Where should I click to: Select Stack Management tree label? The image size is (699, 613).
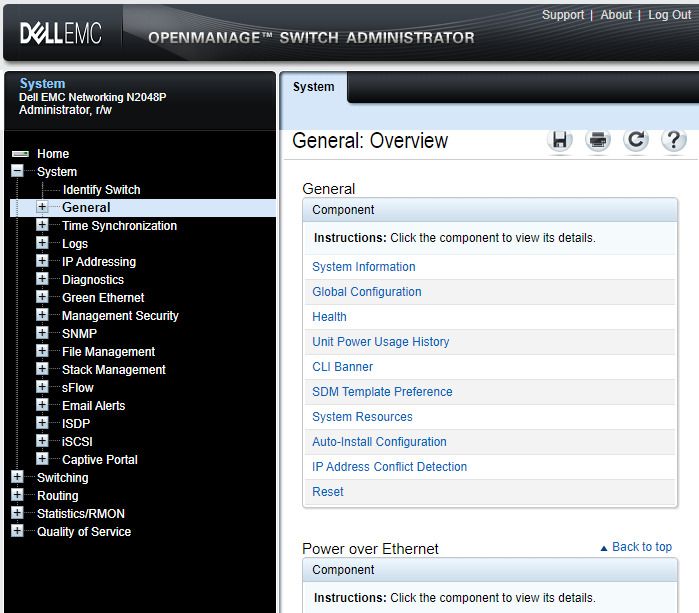114,370
